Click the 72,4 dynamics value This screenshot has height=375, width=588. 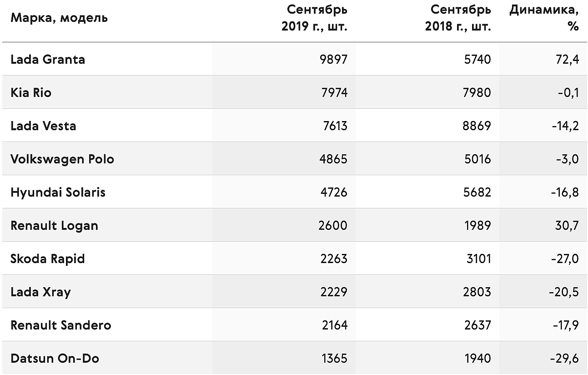coord(567,60)
